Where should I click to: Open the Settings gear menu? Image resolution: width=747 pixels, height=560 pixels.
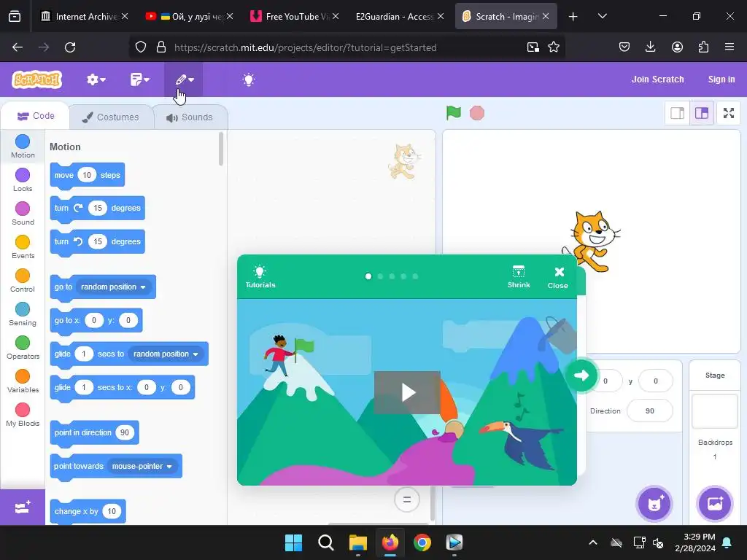(96, 79)
